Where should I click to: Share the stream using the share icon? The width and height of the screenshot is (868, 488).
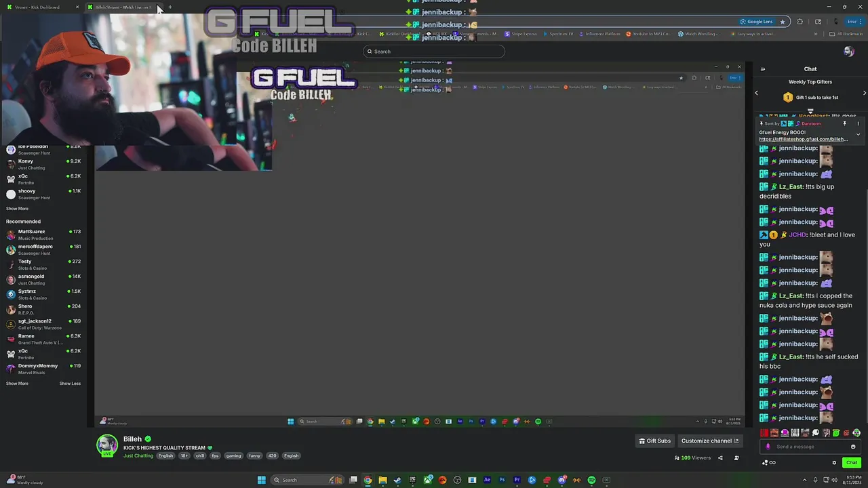click(x=720, y=458)
